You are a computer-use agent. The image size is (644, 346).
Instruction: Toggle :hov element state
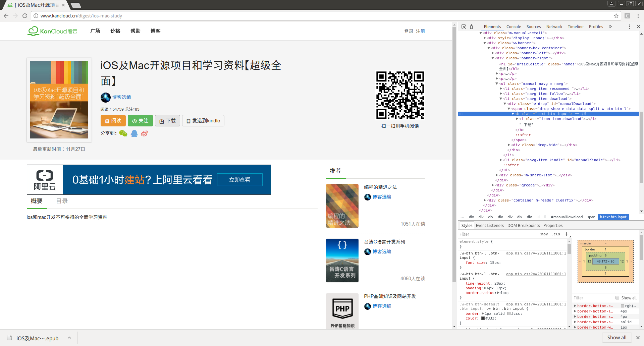[544, 234]
